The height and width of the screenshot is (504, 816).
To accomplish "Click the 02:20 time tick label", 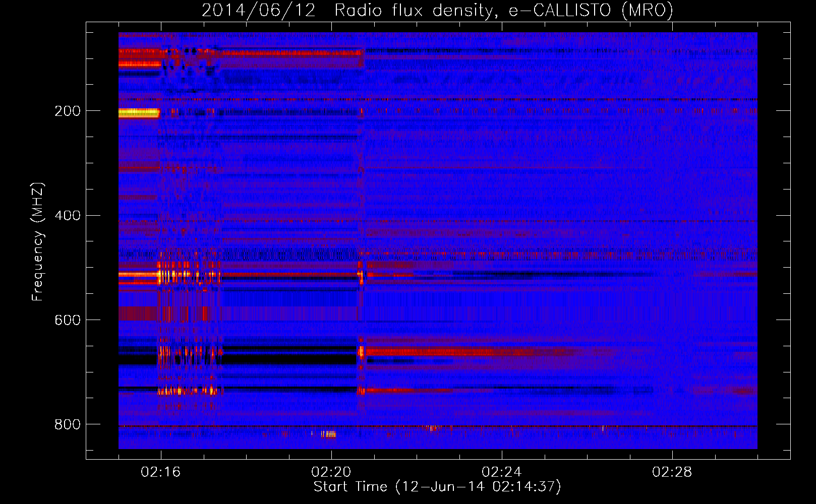I will (x=331, y=472).
